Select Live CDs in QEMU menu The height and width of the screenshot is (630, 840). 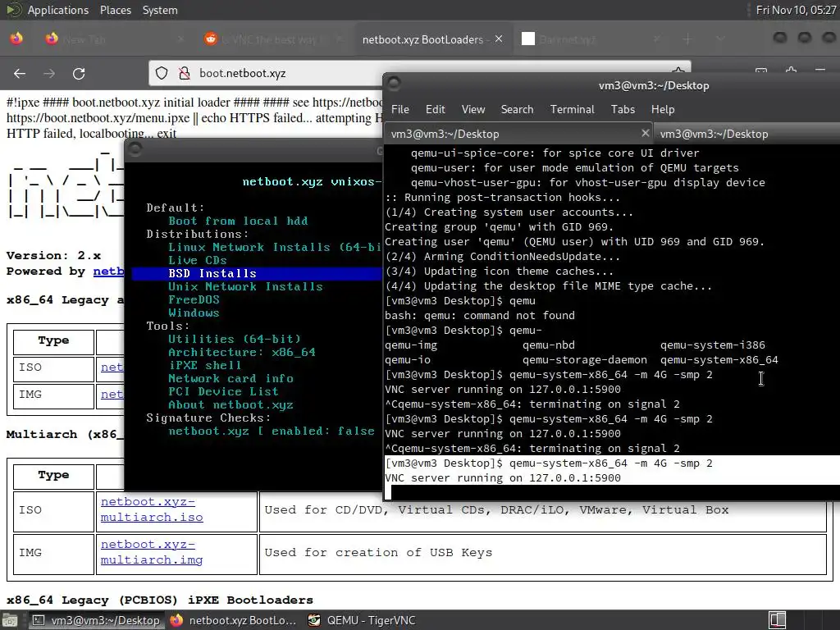(x=197, y=260)
